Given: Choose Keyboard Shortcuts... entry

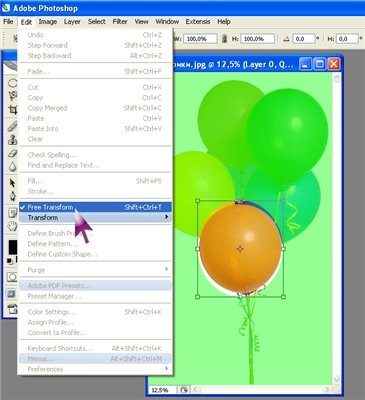Looking at the screenshot, I should click(x=95, y=348).
